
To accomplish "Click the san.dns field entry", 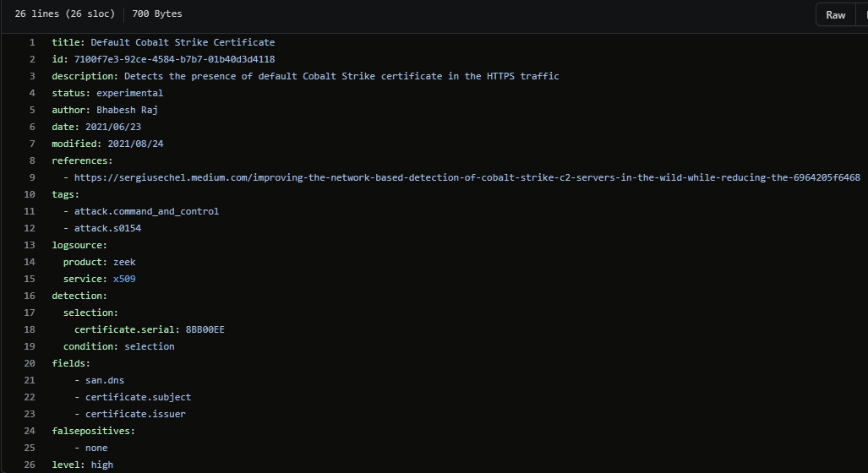I will 105,380.
